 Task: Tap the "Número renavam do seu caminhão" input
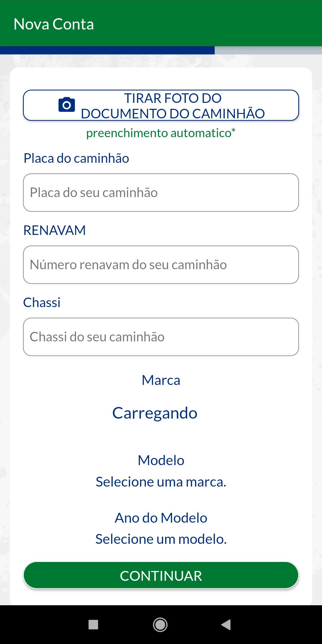coord(161,265)
